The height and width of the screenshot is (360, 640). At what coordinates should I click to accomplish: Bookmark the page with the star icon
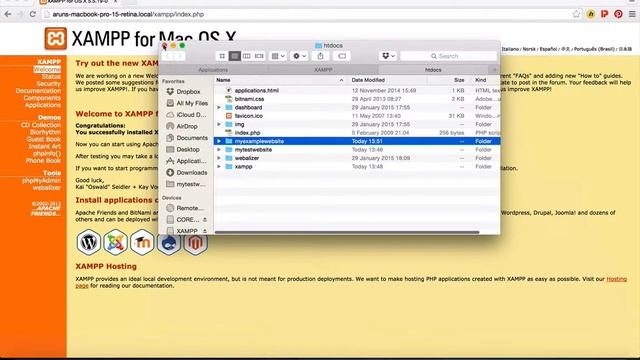tap(576, 14)
